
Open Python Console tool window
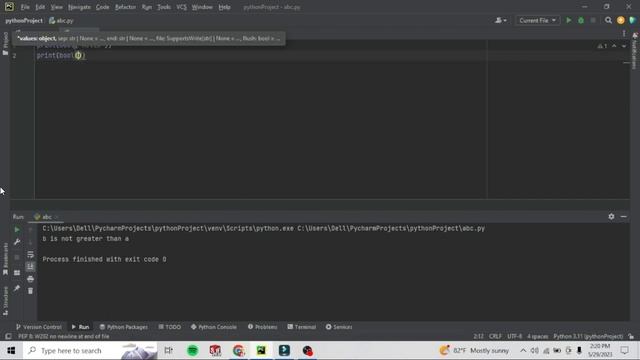pyautogui.click(x=214, y=327)
